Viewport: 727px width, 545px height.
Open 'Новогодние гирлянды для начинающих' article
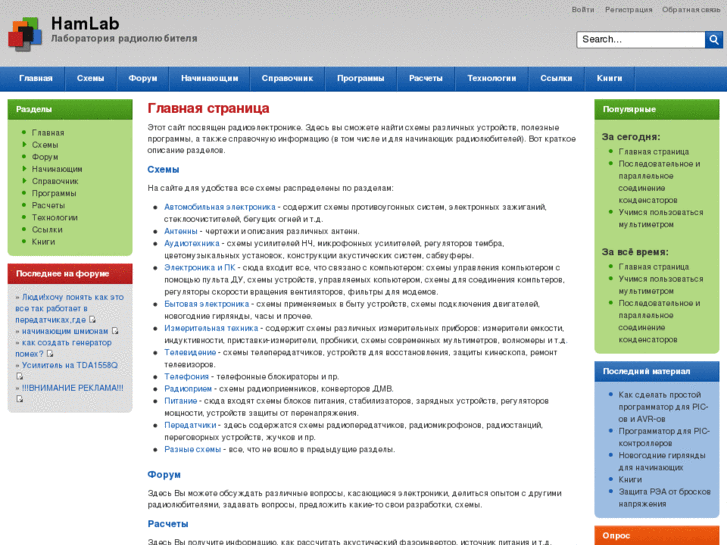tap(662, 461)
